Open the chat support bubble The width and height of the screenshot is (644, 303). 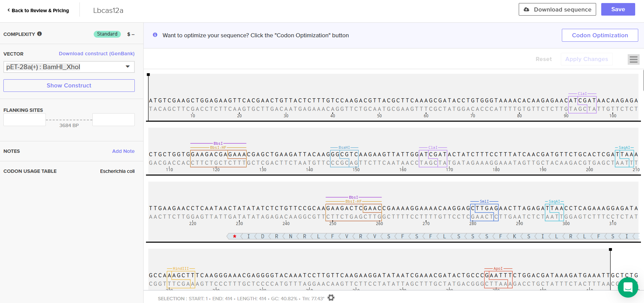point(628,287)
